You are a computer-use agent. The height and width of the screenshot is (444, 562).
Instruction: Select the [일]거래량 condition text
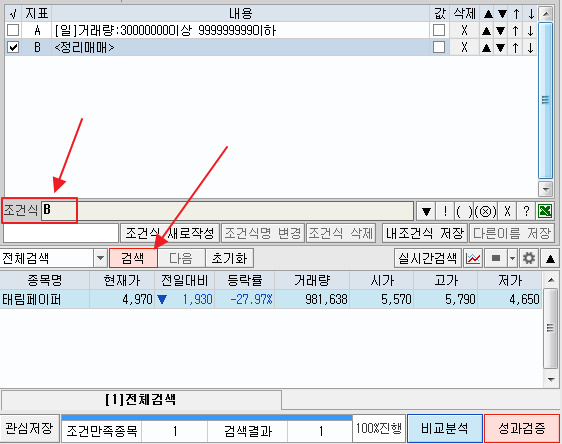pos(165,30)
